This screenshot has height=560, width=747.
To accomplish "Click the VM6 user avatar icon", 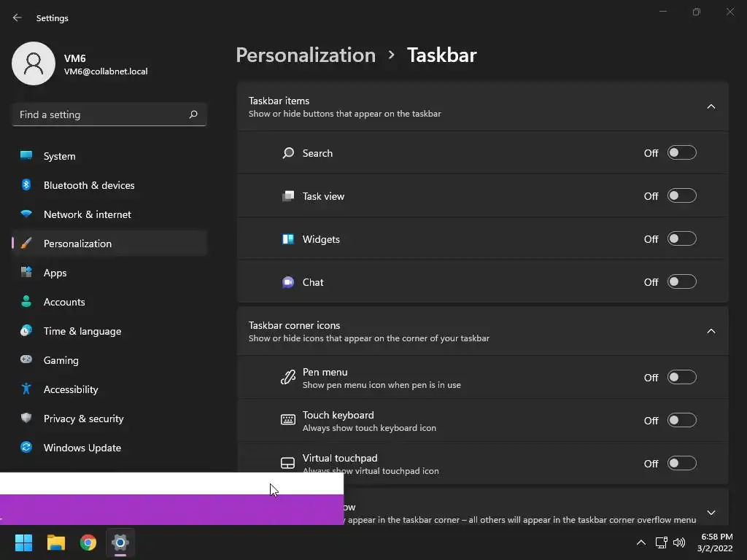I will click(x=34, y=63).
